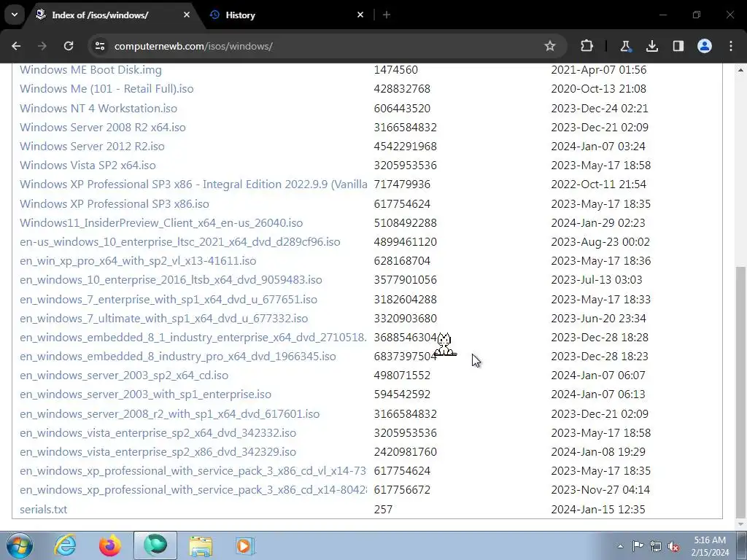Reload the current page
The height and width of the screenshot is (560, 747).
[x=69, y=46]
